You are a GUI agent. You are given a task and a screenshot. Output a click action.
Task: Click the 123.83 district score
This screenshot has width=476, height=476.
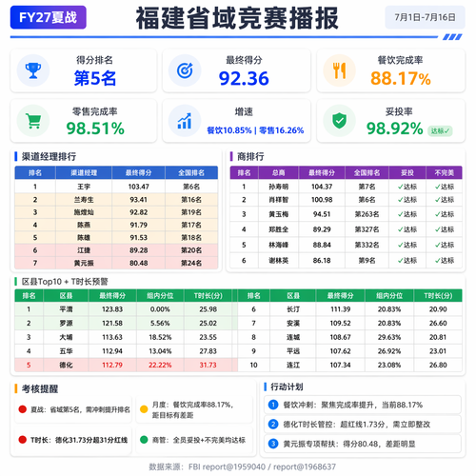click(112, 309)
